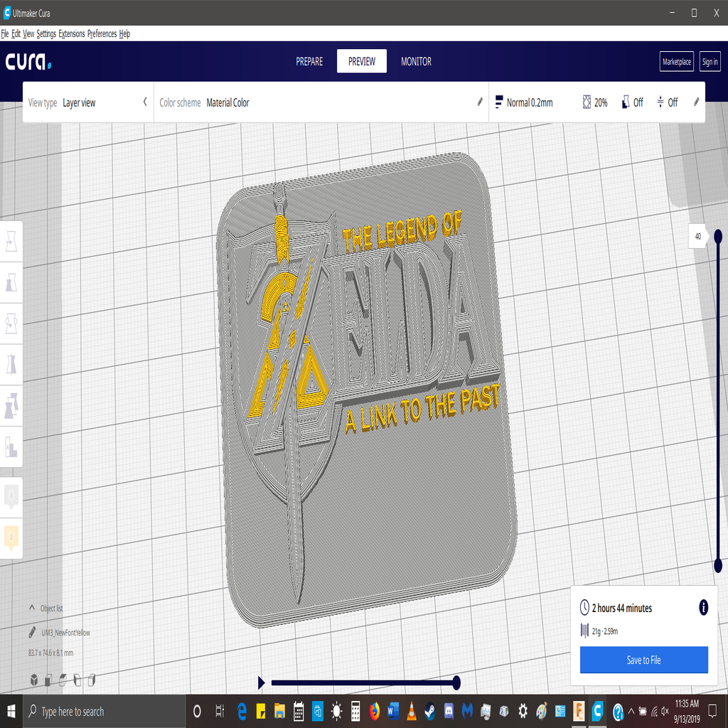Toggle the yellow extruder 2 button
This screenshot has height=728, width=728.
click(11, 537)
